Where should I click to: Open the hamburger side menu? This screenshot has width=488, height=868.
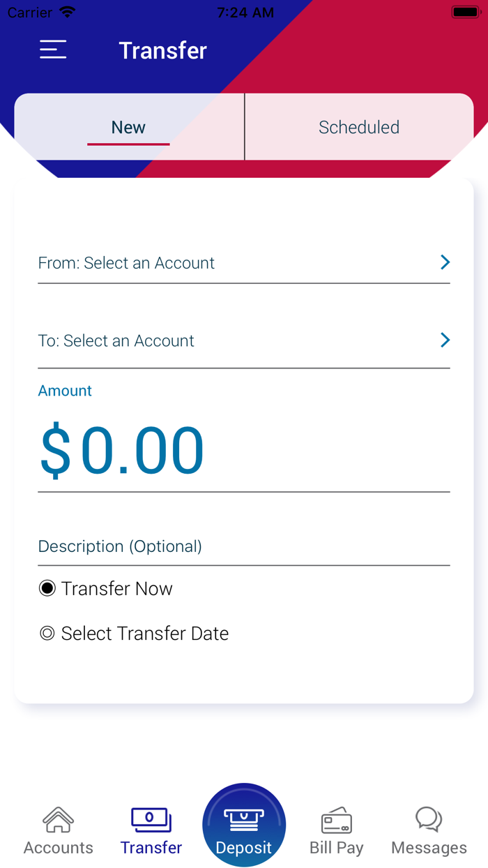pyautogui.click(x=53, y=50)
